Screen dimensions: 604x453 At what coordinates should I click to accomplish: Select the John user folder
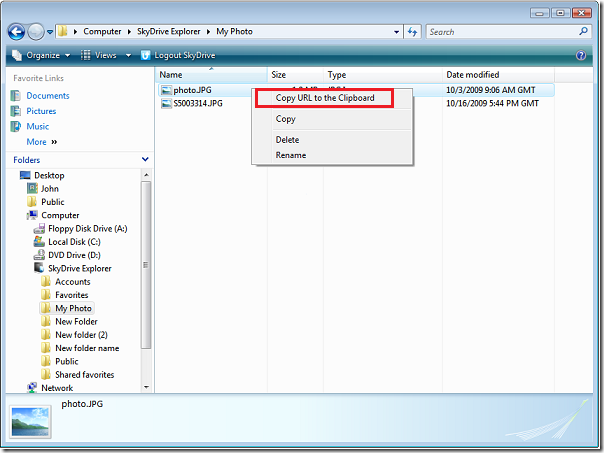tap(50, 189)
